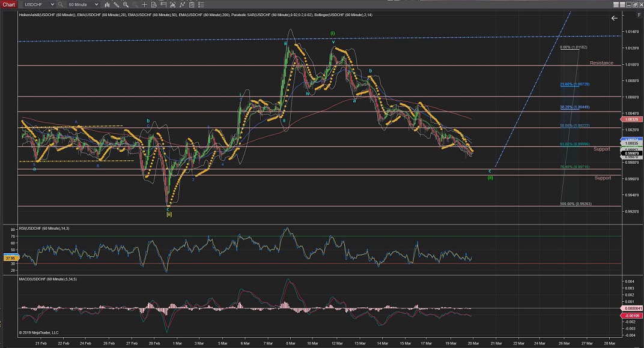Open the chart Properties clipboard icon

coord(192,5)
